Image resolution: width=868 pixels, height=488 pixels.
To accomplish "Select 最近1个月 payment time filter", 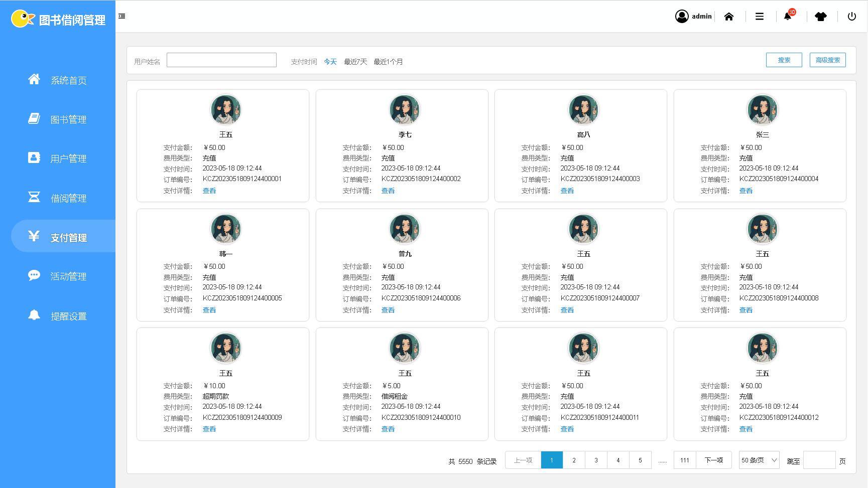I will [x=388, y=62].
